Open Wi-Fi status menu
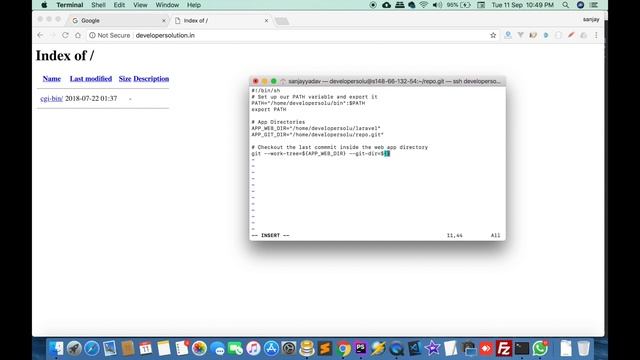Screen dimensions: 640x360 [424, 5]
